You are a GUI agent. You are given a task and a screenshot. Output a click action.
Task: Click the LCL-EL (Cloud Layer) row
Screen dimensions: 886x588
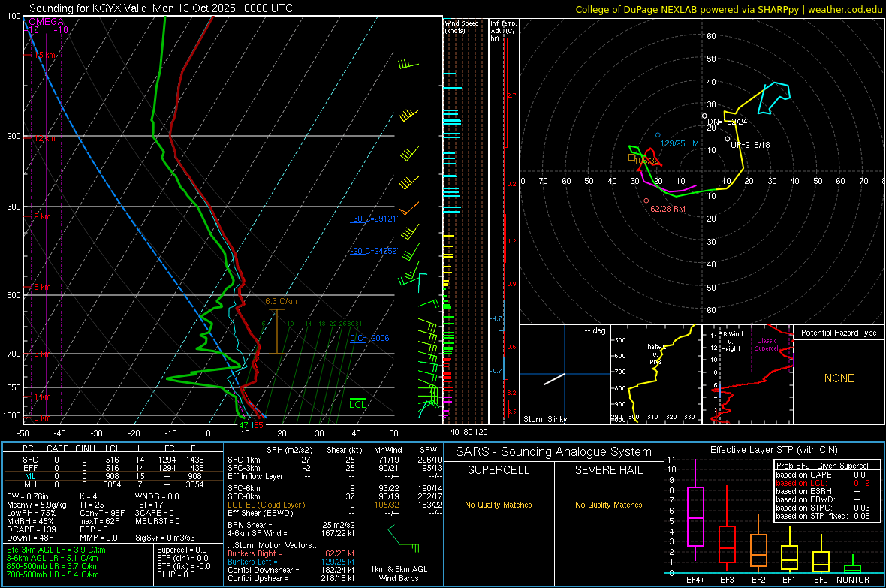(335, 505)
